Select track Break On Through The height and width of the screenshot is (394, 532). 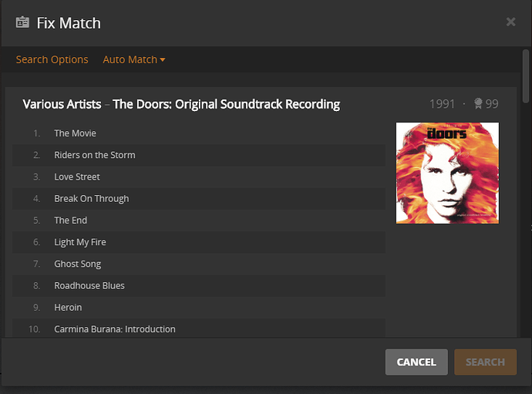[199, 198]
